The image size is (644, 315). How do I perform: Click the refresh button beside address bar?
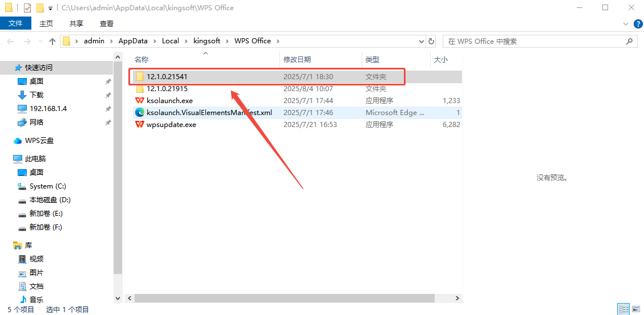431,41
